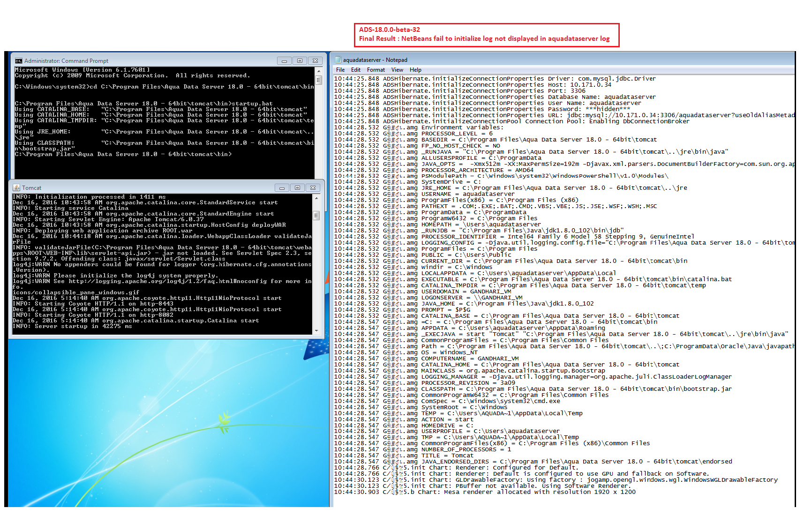Click the 'Enabling DbConnectionBroker' log line
The height and width of the screenshot is (523, 812).
tap(511, 121)
